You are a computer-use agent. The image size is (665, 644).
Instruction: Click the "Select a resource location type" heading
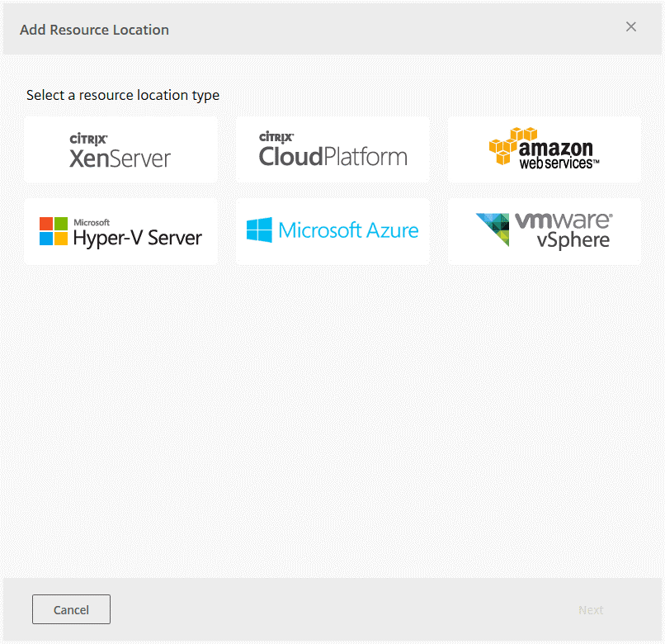(123, 95)
